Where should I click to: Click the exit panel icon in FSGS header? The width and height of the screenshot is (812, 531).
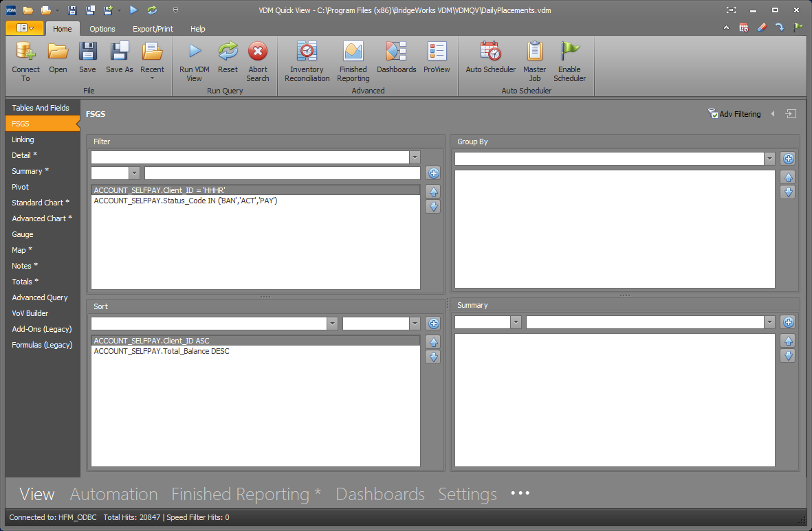tap(791, 114)
